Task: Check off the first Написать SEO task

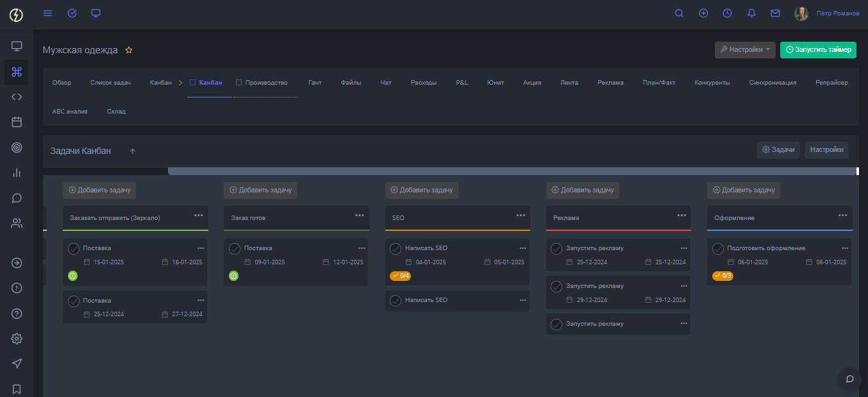Action: click(396, 249)
